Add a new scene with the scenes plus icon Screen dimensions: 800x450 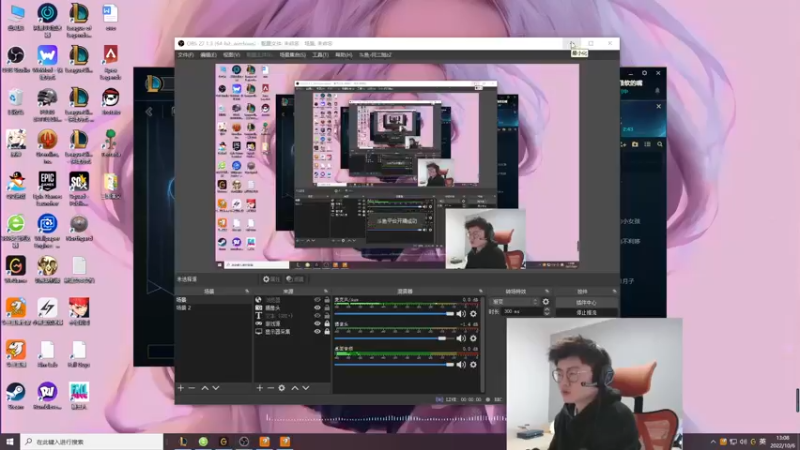pyautogui.click(x=181, y=388)
